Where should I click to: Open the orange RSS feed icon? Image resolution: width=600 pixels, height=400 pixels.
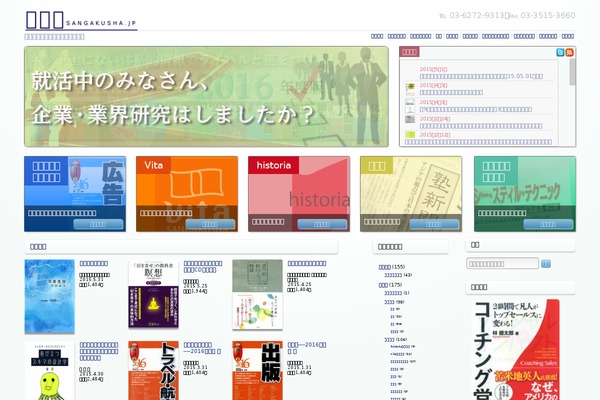tap(569, 52)
